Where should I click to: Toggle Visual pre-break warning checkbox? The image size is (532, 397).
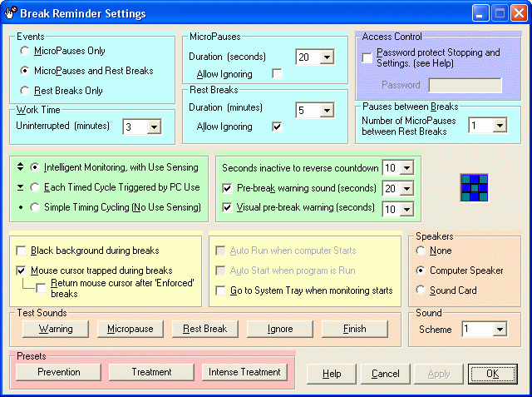227,207
